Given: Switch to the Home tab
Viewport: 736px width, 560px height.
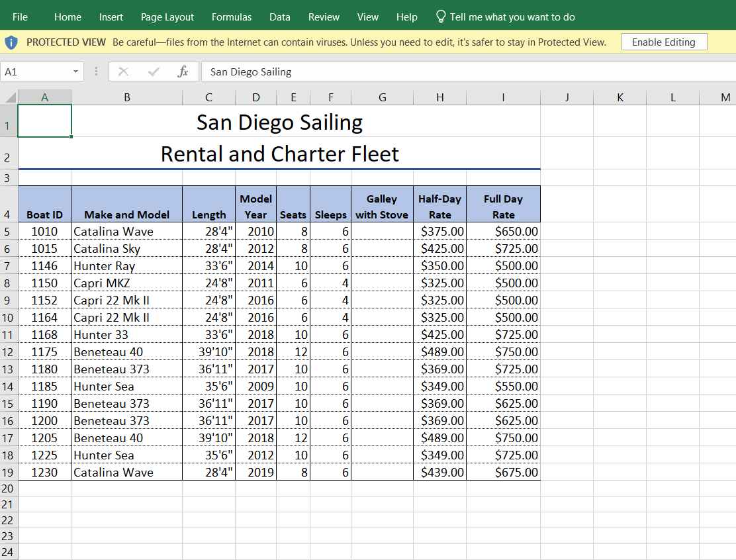Looking at the screenshot, I should [x=68, y=17].
